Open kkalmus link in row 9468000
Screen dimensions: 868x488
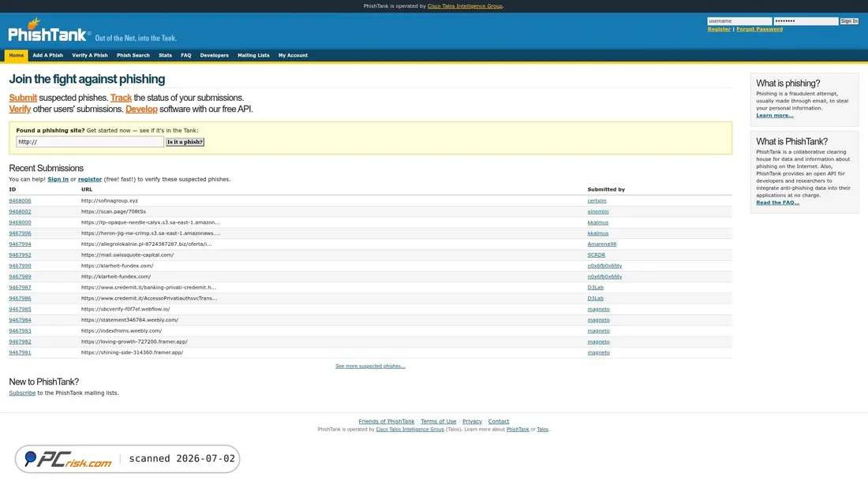click(598, 222)
